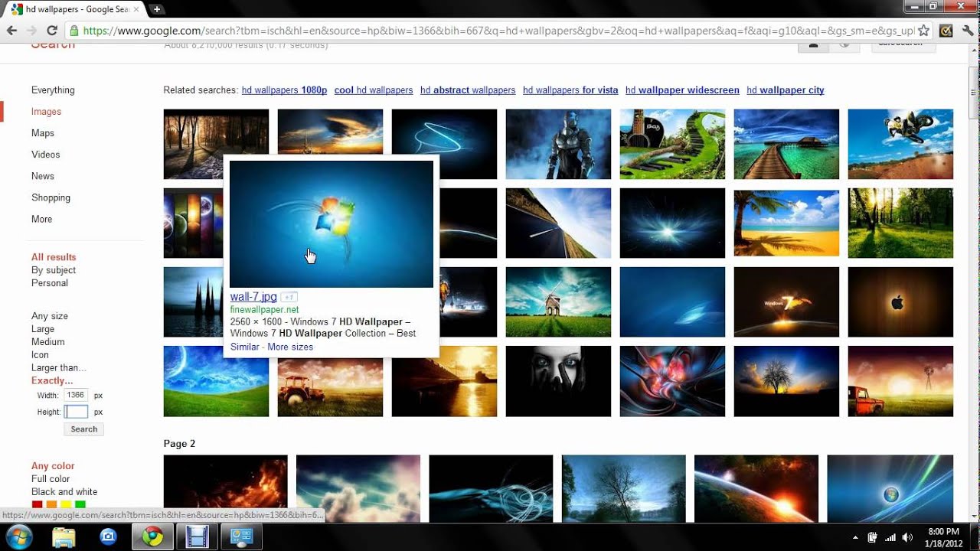Click the Search button under Height
Screen dimensions: 980x551
83,429
